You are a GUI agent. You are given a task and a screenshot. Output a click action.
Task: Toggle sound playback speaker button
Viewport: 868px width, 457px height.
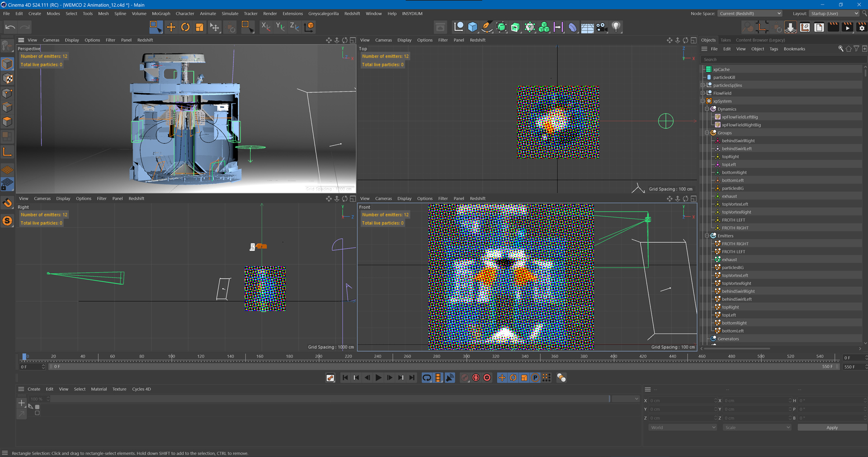tap(450, 378)
